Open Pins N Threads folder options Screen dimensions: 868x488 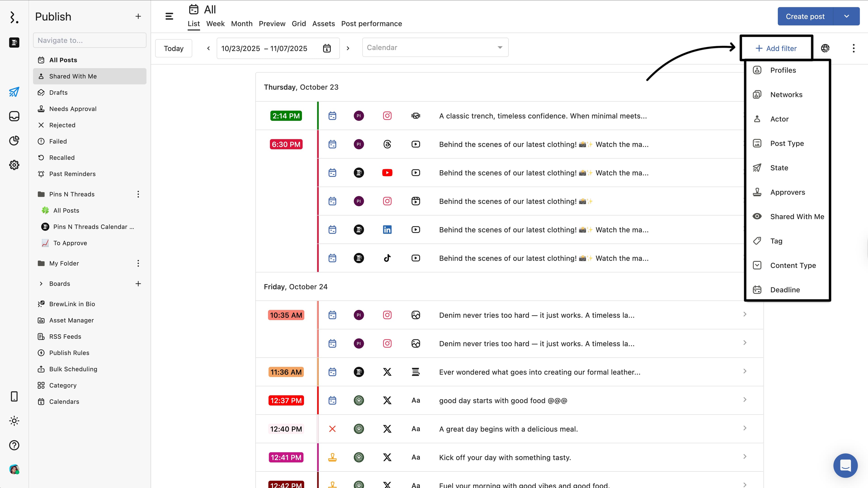(138, 194)
